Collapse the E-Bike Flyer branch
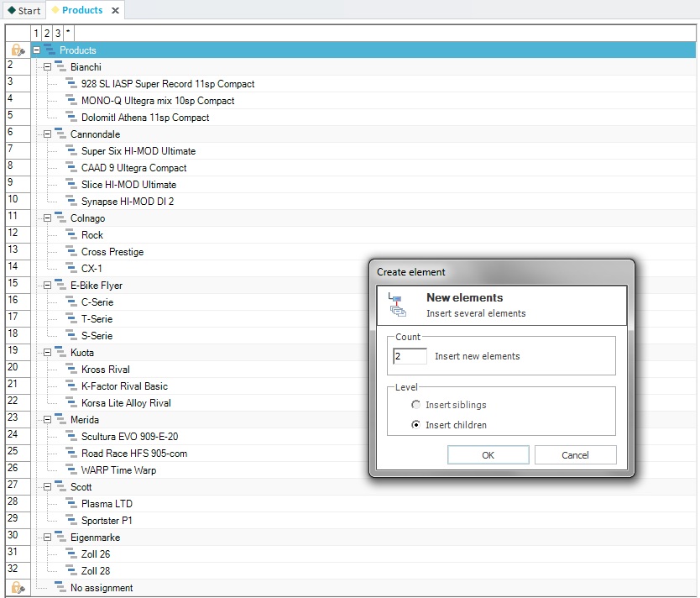700x598 pixels. tap(47, 286)
